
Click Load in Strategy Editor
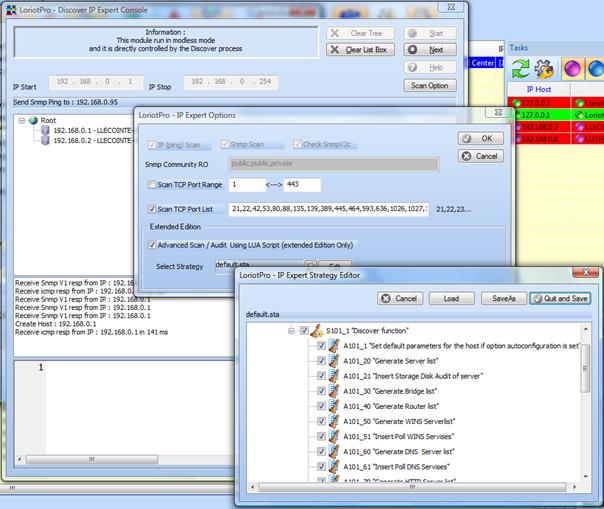click(451, 298)
